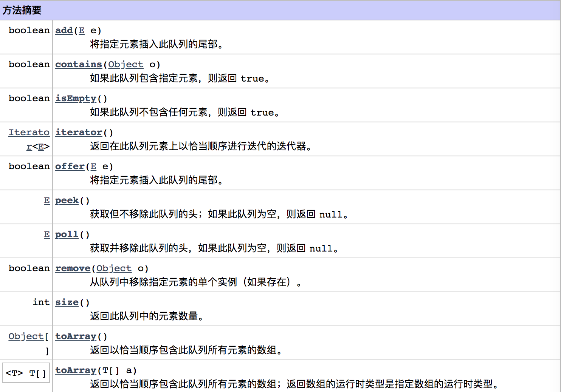Open the isEmpty method link
The height and width of the screenshot is (392, 561).
[x=75, y=98]
